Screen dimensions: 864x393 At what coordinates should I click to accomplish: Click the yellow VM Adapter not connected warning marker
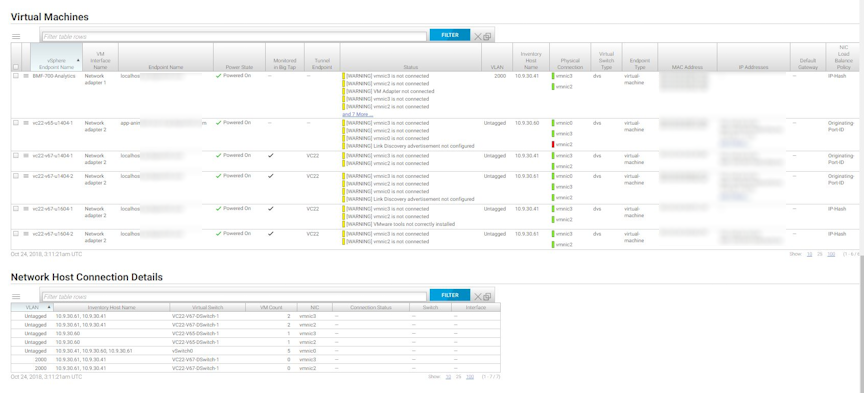click(x=344, y=91)
